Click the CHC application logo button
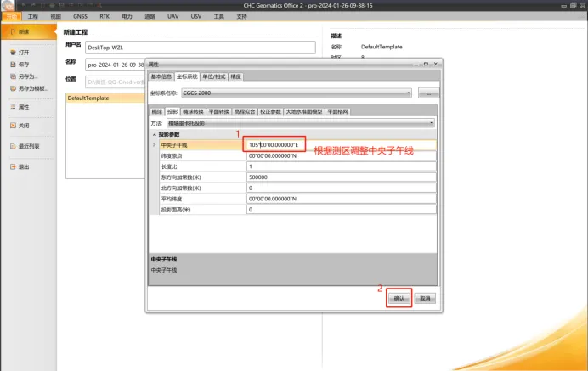The image size is (588, 371). tap(8, 5)
